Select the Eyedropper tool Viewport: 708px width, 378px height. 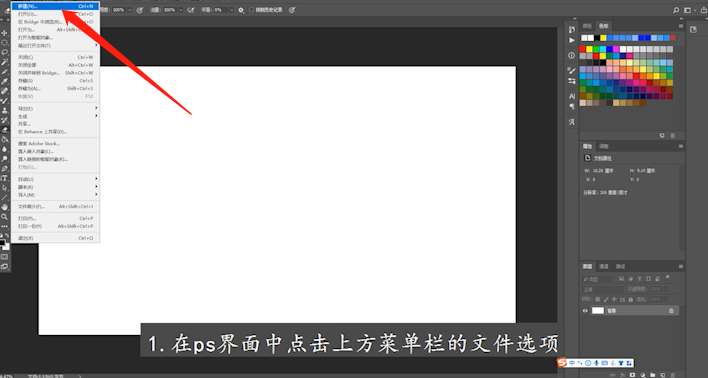[5, 81]
